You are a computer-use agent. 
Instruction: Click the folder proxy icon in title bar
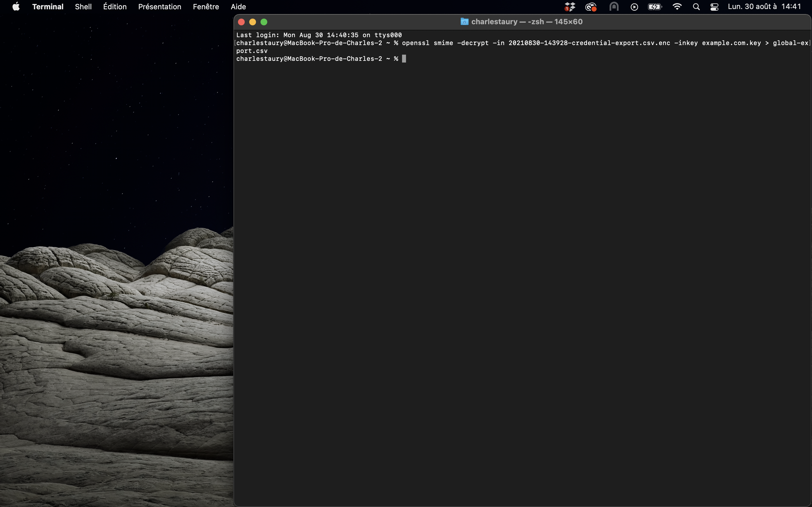[x=464, y=22]
